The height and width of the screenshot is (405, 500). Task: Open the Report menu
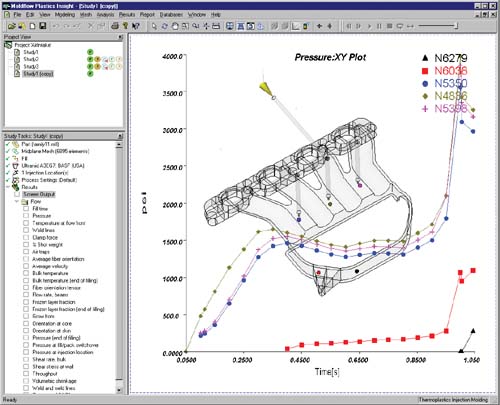pos(147,15)
